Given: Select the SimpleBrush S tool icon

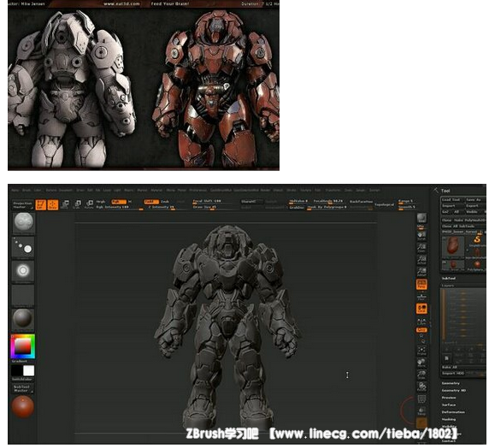Looking at the screenshot, I should point(477,240).
